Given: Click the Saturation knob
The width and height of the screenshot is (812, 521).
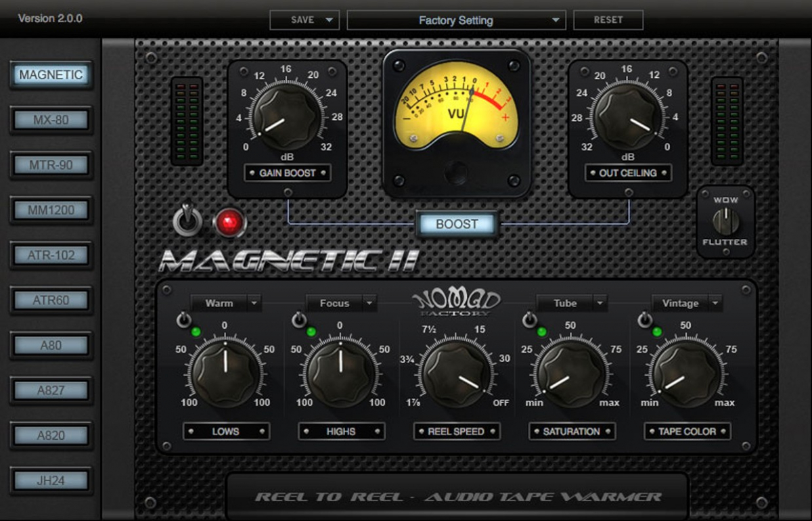Looking at the screenshot, I should (x=571, y=375).
